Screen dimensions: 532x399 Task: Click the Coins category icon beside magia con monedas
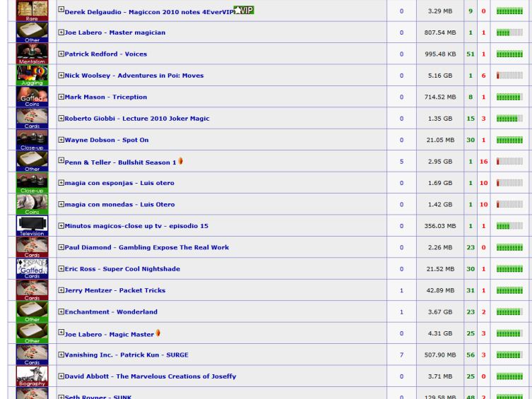32,204
